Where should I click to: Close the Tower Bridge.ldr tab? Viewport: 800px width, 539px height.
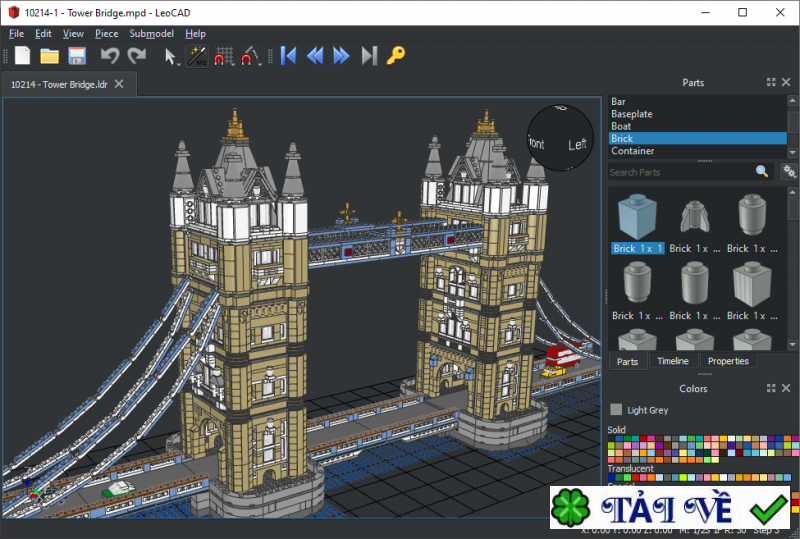click(119, 84)
